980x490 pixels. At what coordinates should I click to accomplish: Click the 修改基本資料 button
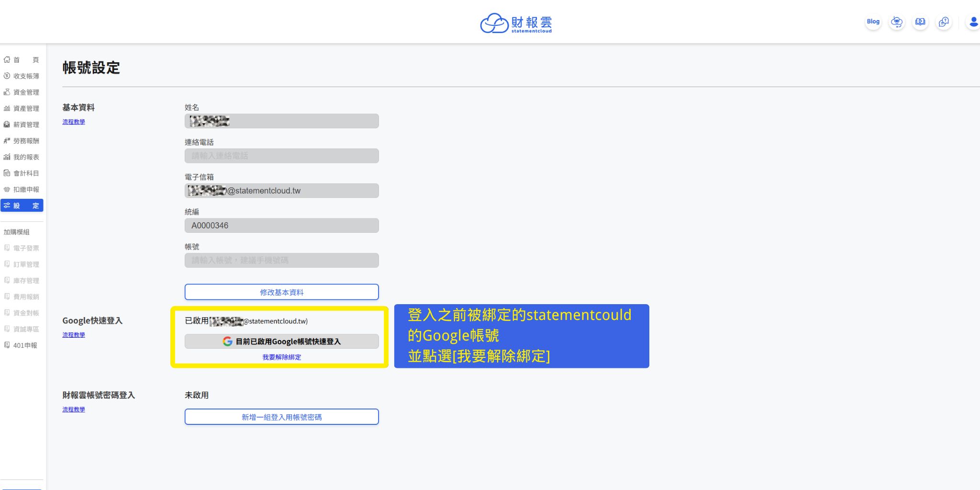pyautogui.click(x=282, y=292)
